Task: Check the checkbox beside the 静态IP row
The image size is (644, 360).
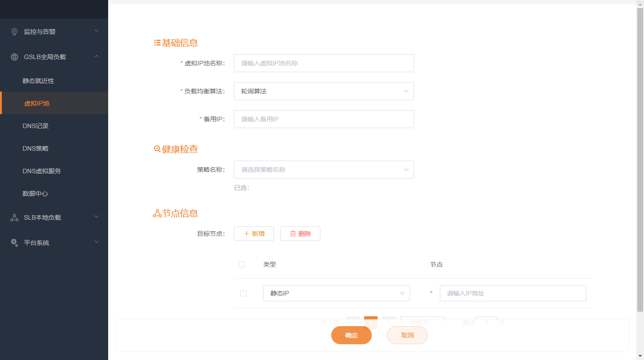Action: (x=243, y=293)
